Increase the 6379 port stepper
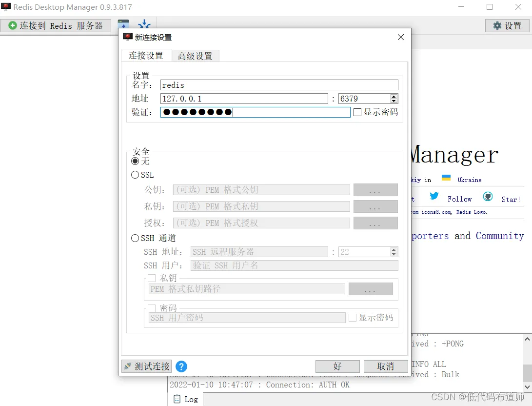Viewport: 532px width, 406px height. [x=394, y=97]
